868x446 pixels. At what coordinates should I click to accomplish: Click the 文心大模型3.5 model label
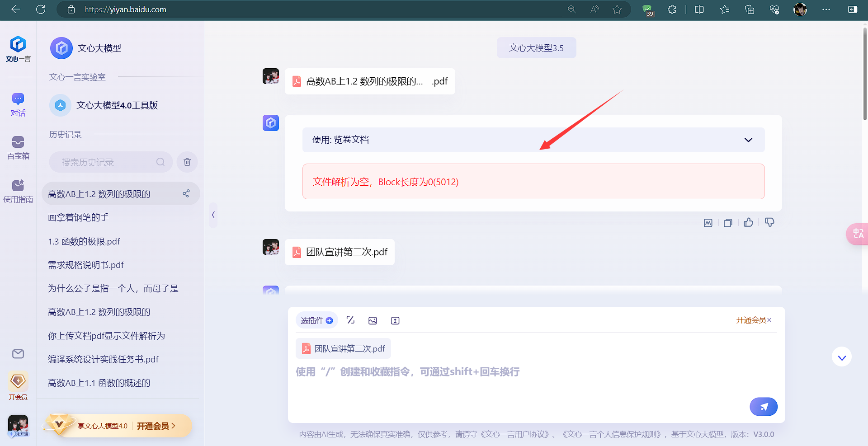[536, 48]
